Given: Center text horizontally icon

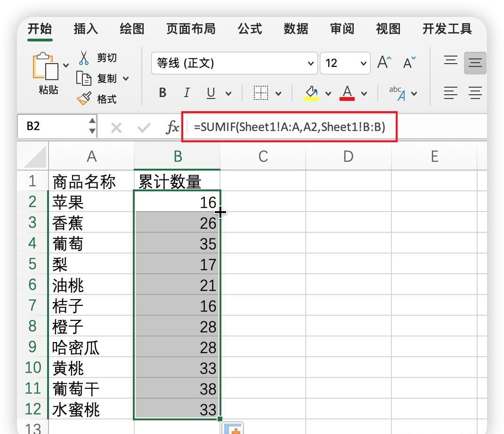Looking at the screenshot, I should pyautogui.click(x=475, y=93).
